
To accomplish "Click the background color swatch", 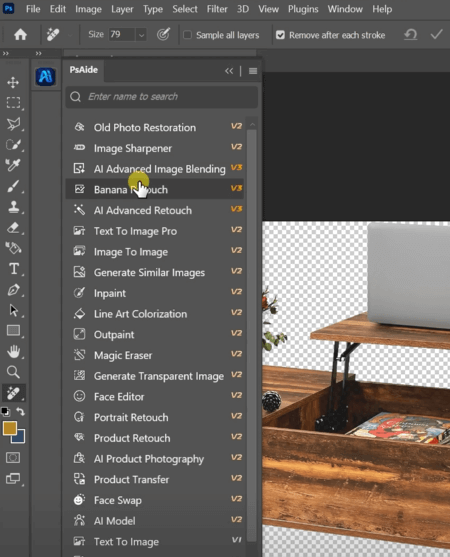I will [20, 438].
